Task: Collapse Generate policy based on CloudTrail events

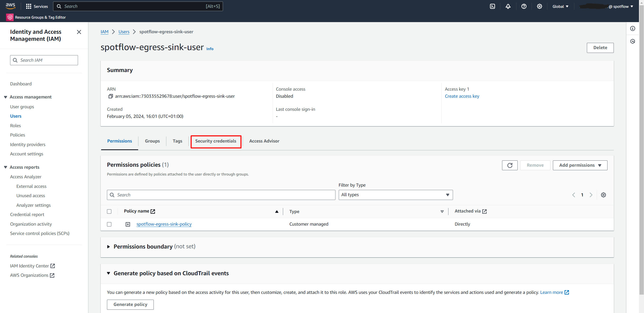Action: [x=108, y=273]
